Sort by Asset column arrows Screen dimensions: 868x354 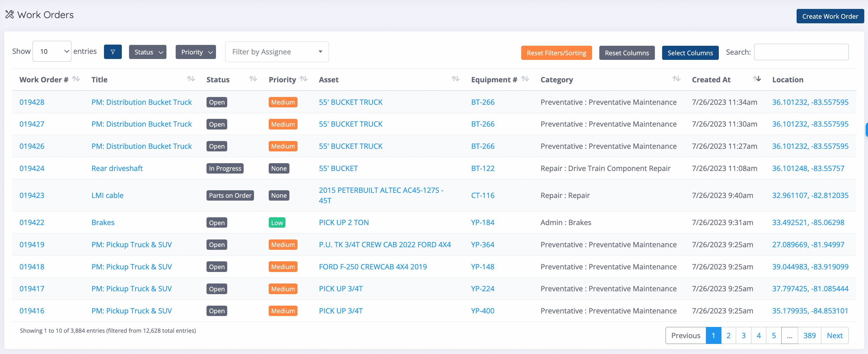pyautogui.click(x=456, y=79)
